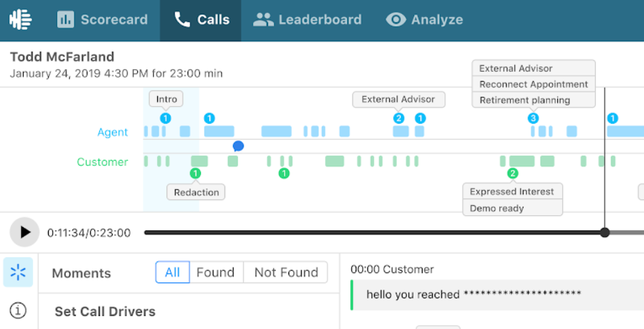
Task: Click the Set Call Drivers heading
Action: pyautogui.click(x=105, y=311)
